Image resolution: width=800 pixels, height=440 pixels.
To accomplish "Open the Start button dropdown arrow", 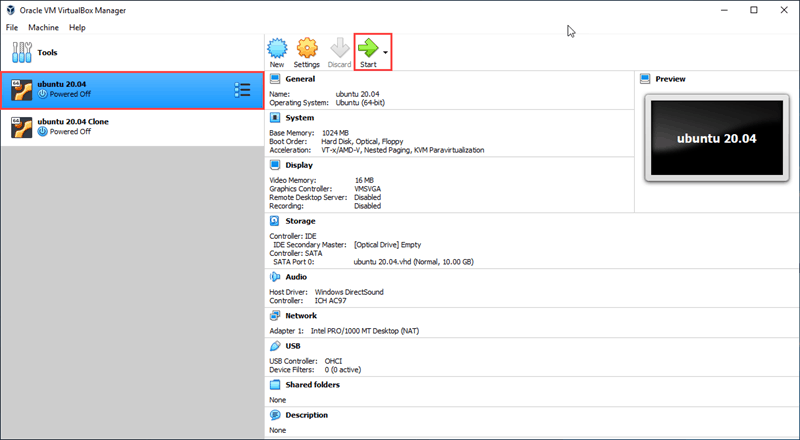I will point(385,53).
